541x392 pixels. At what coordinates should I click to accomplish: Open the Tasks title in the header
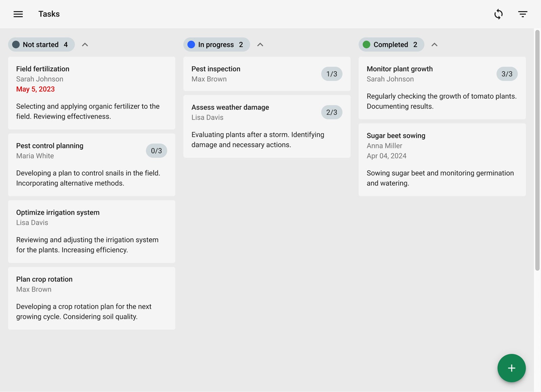tap(49, 14)
